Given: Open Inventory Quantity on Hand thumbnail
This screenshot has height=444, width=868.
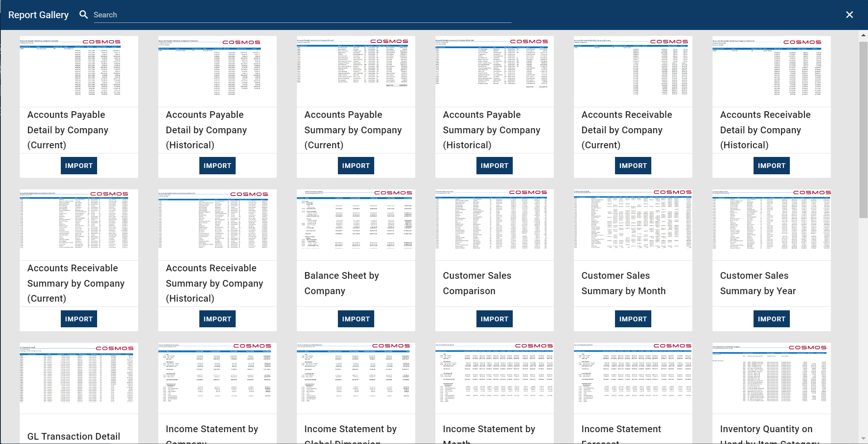Looking at the screenshot, I should 772,378.
